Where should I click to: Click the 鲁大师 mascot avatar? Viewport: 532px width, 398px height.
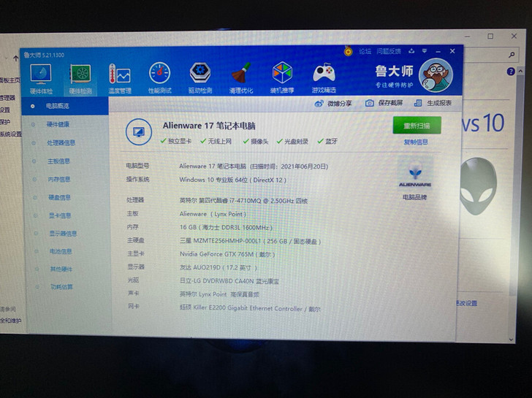click(436, 75)
